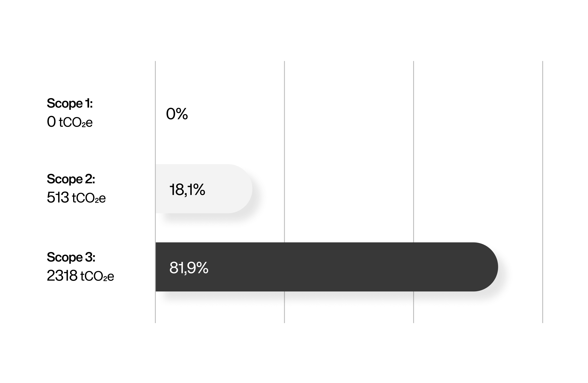Click the 18,1% percentage label

(x=187, y=189)
